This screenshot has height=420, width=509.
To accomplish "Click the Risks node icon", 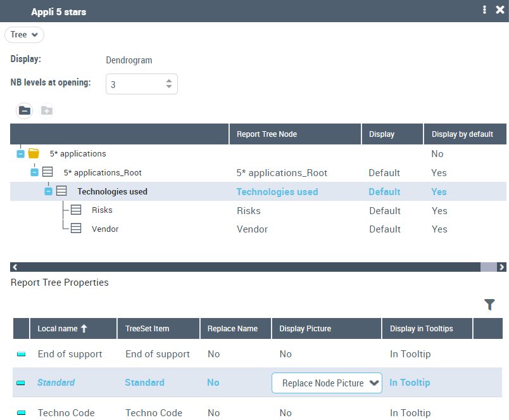I will [x=76, y=210].
